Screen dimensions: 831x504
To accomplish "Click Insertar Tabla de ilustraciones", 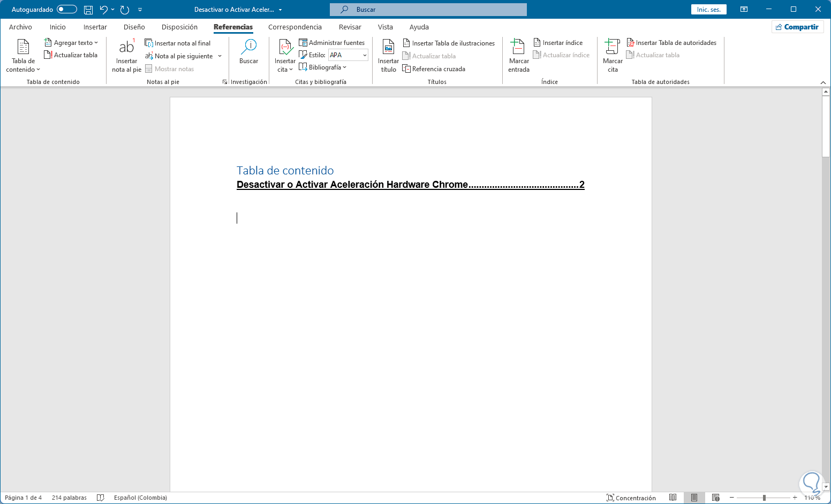I will tap(449, 43).
